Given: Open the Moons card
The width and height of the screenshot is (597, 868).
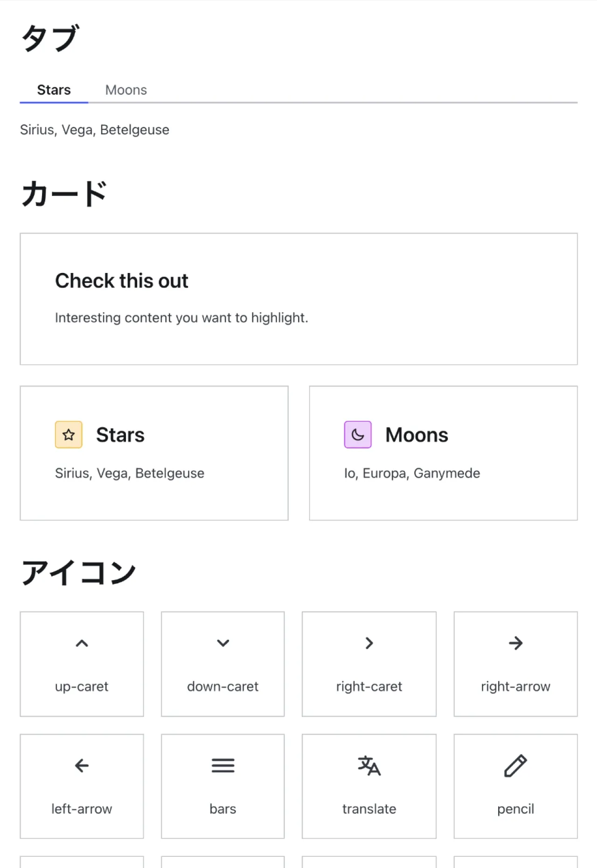Looking at the screenshot, I should click(443, 453).
